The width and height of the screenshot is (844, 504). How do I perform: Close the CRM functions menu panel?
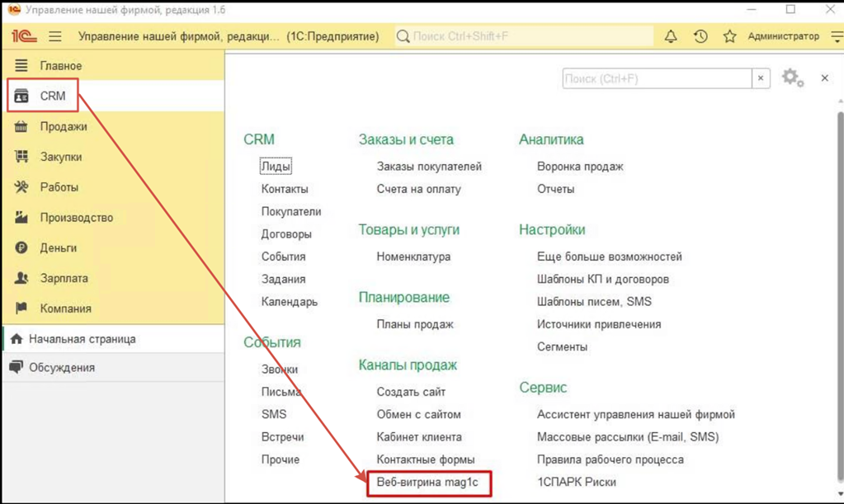click(824, 78)
